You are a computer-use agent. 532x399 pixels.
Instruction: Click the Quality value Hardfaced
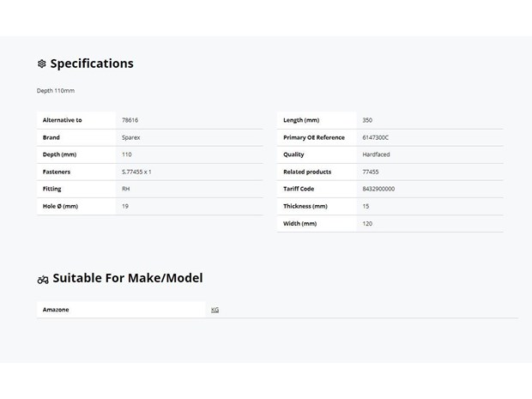pos(376,154)
